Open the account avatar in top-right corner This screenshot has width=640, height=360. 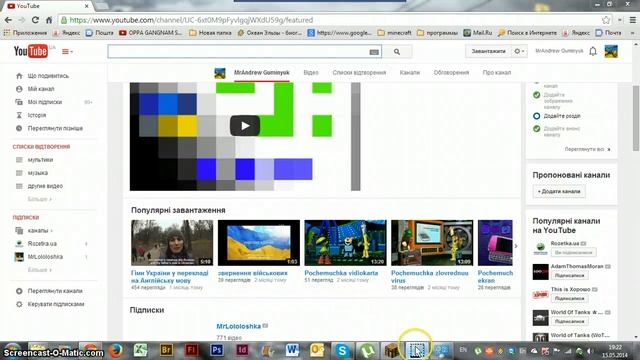(x=611, y=51)
